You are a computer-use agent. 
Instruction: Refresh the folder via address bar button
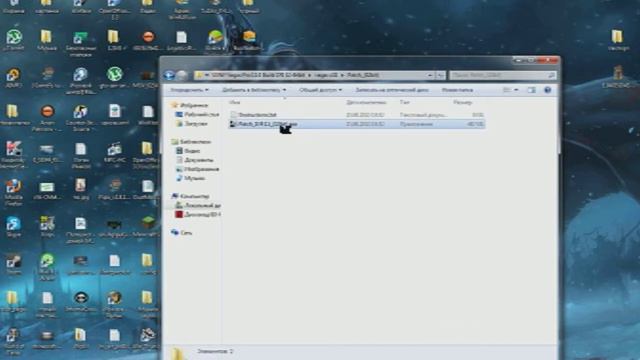(440, 76)
